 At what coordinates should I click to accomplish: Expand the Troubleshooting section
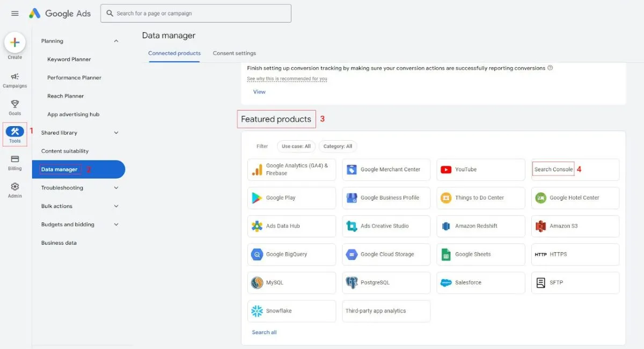116,188
